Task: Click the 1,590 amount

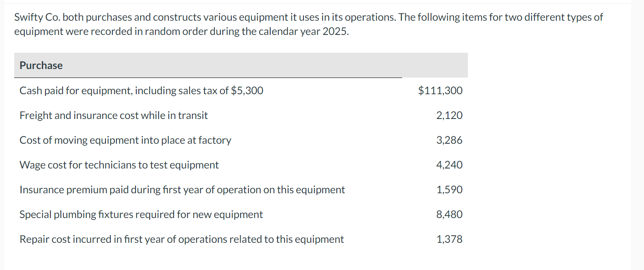Action: tap(449, 190)
